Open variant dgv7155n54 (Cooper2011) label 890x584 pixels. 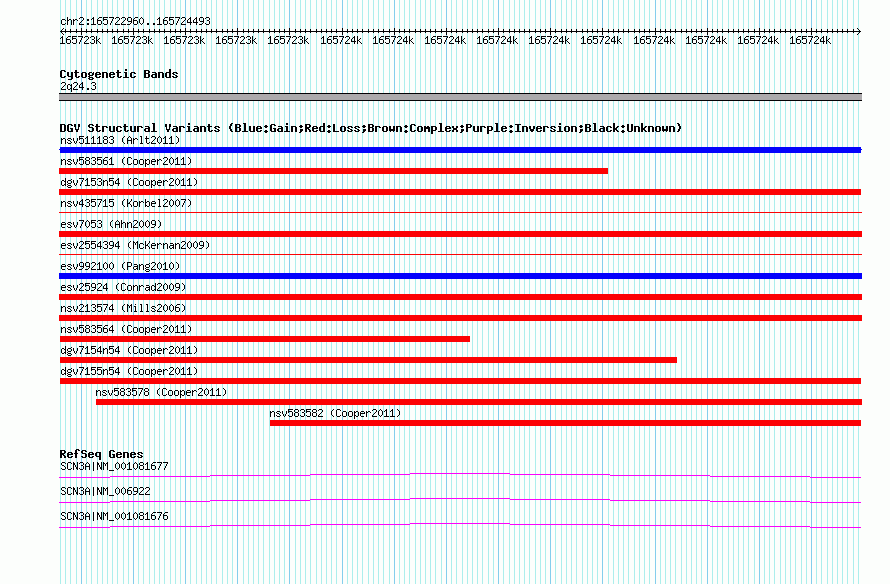(129, 371)
